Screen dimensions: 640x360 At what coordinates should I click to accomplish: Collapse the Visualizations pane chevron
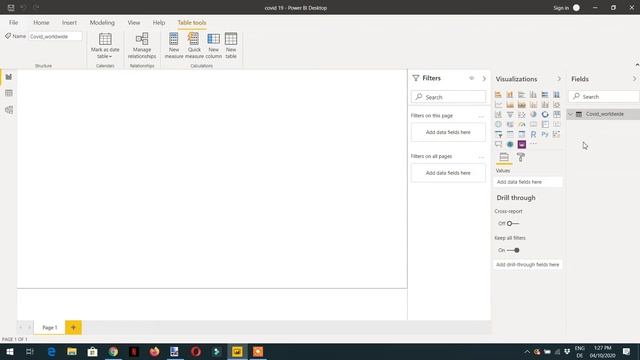pos(559,79)
